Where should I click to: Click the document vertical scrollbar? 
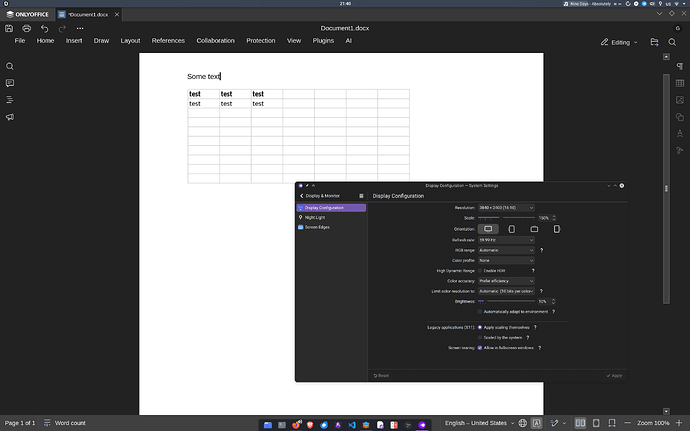click(x=666, y=188)
